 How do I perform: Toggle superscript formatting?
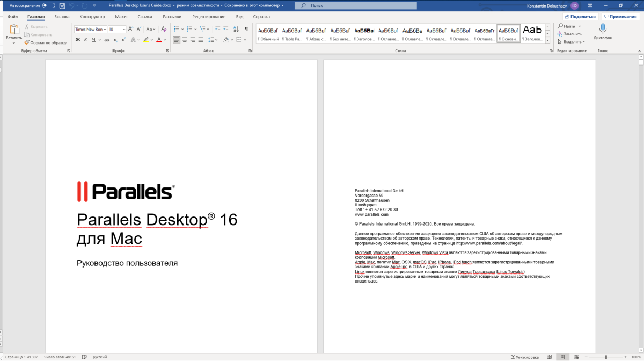[123, 40]
